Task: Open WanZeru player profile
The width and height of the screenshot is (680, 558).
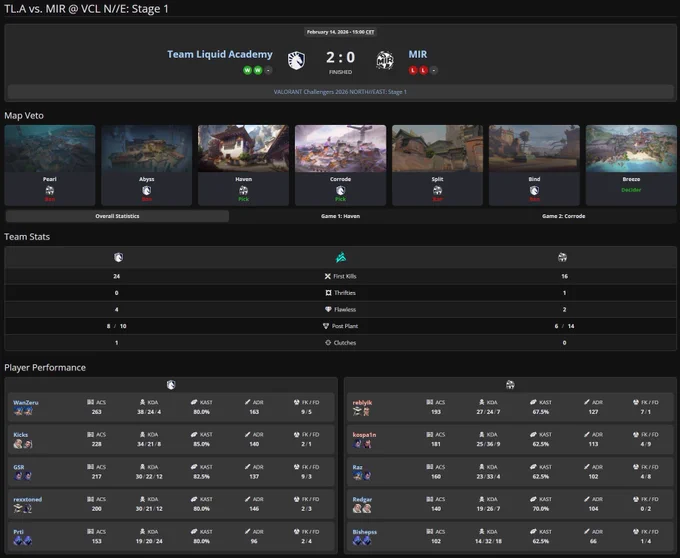Action: (26, 402)
